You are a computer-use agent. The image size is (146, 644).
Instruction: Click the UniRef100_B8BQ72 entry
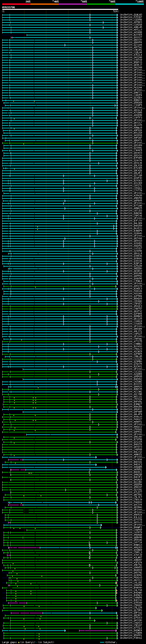[131, 100]
